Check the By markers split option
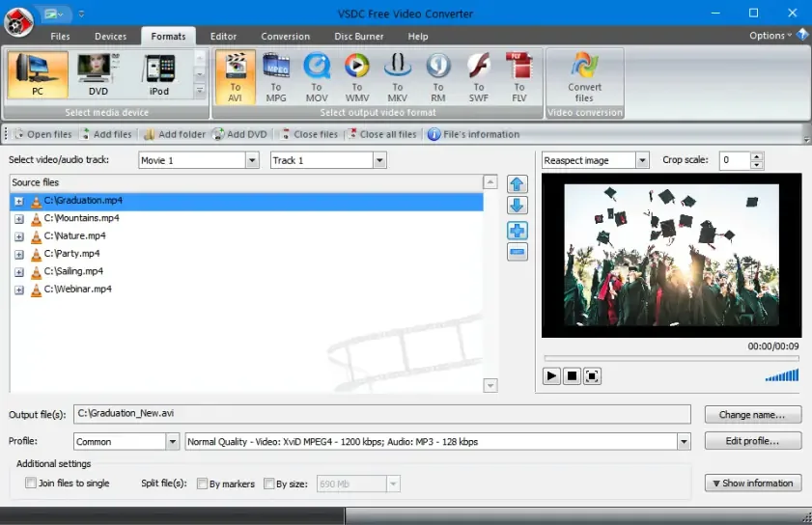812x525 pixels. [x=203, y=484]
